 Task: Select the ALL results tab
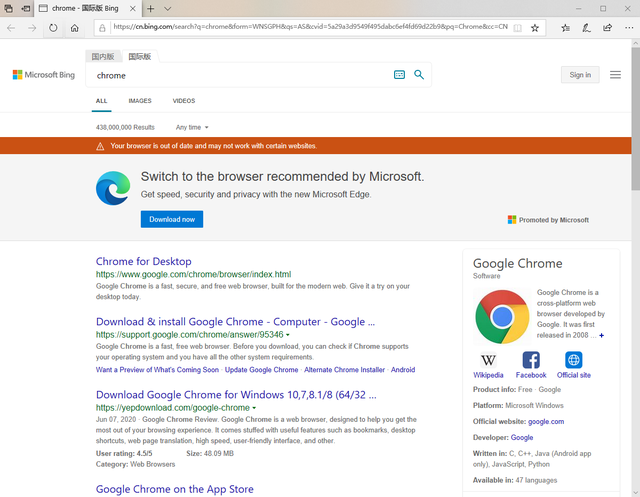101,101
